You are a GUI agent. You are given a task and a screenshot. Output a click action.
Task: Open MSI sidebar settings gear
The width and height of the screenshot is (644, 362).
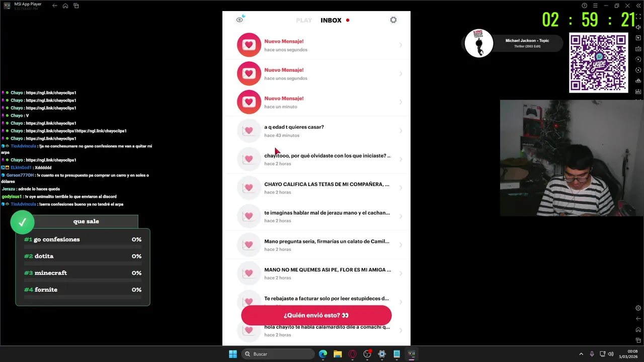click(638, 308)
